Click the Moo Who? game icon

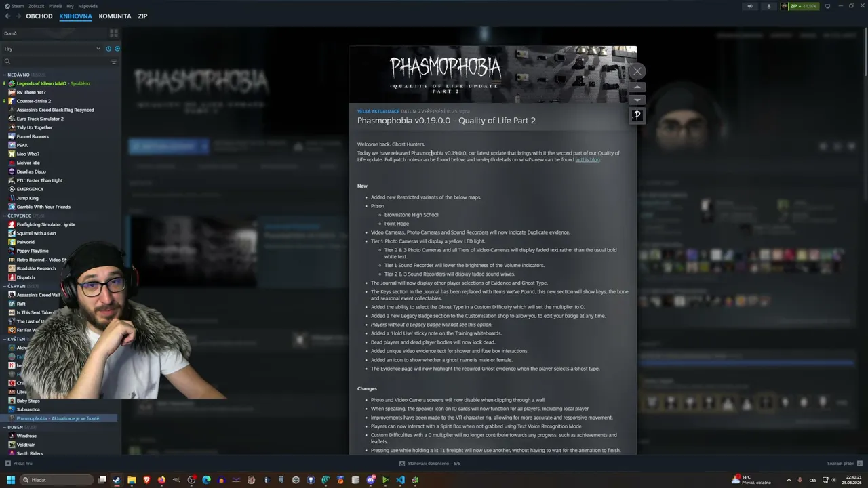(x=12, y=154)
